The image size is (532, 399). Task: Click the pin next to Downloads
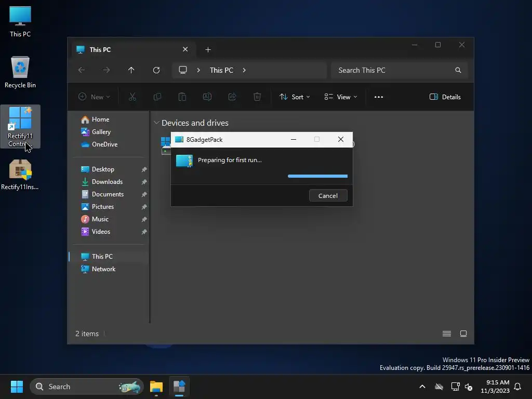(144, 182)
